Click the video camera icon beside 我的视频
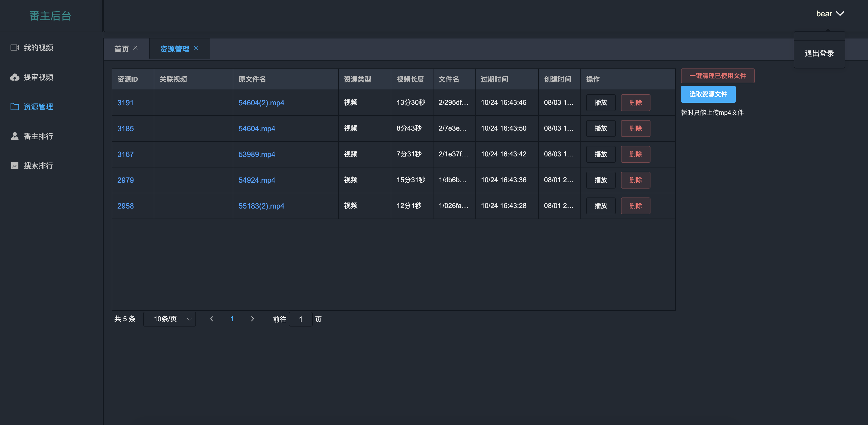The image size is (868, 425). tap(14, 47)
